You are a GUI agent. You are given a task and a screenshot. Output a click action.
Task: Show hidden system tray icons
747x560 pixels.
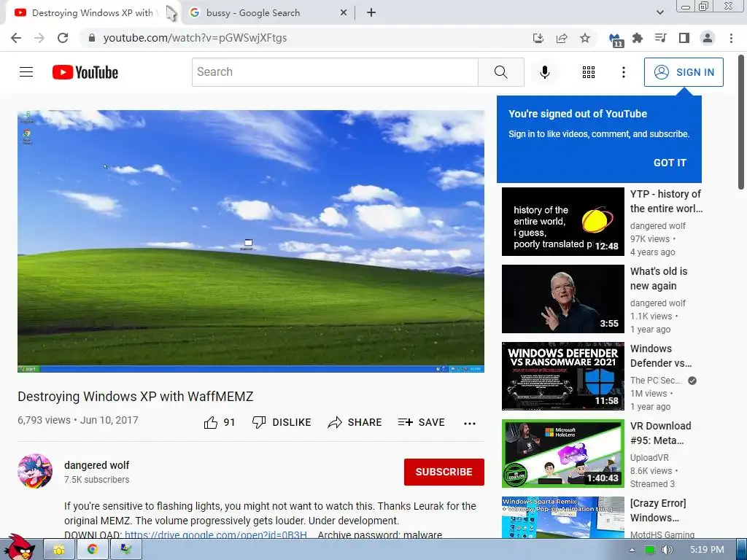point(632,550)
